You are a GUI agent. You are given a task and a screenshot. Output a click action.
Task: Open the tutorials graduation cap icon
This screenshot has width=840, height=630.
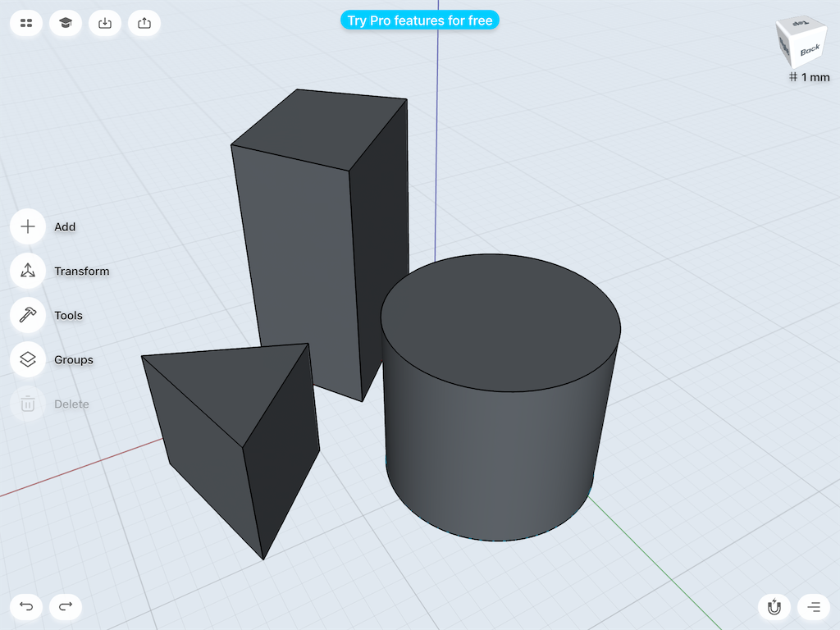[x=66, y=23]
